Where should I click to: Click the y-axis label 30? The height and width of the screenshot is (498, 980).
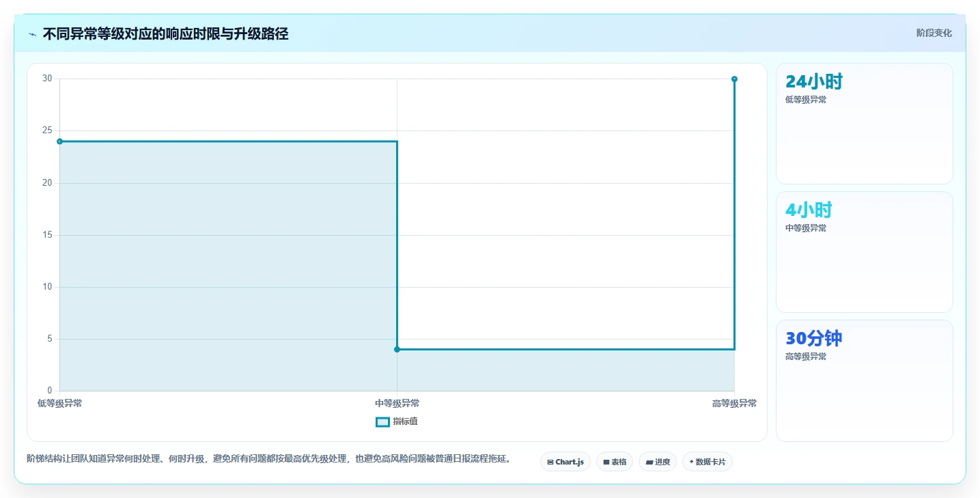pos(47,79)
